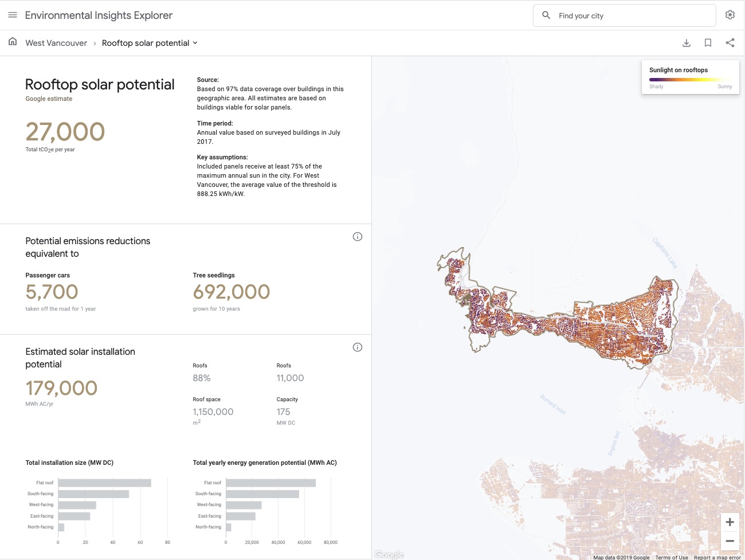Click Total installation size (MW DC) chart title

pos(69,463)
